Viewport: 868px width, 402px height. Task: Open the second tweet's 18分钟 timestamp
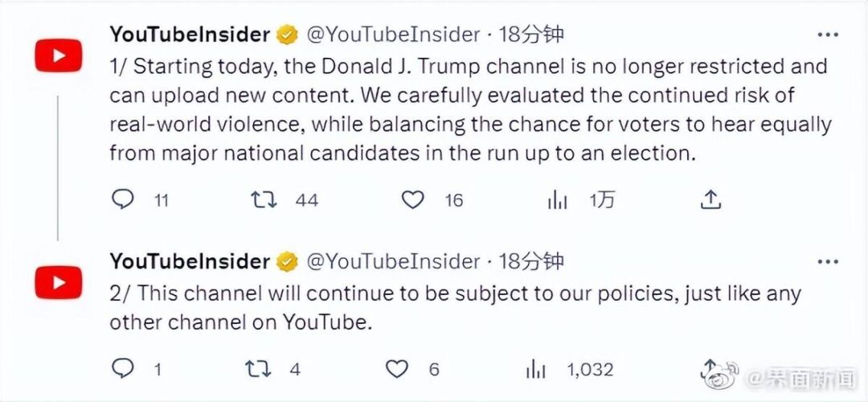click(531, 261)
